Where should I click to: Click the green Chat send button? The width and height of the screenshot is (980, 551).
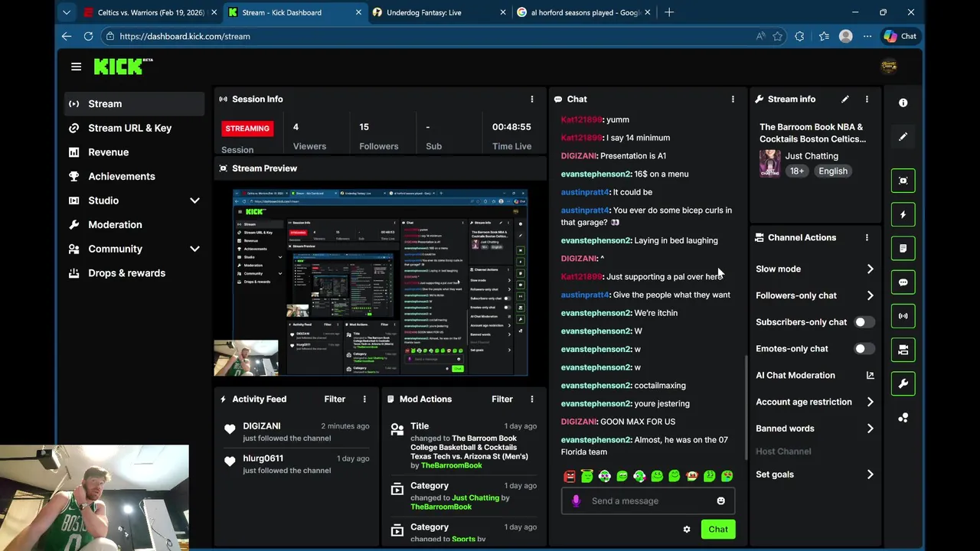(718, 530)
